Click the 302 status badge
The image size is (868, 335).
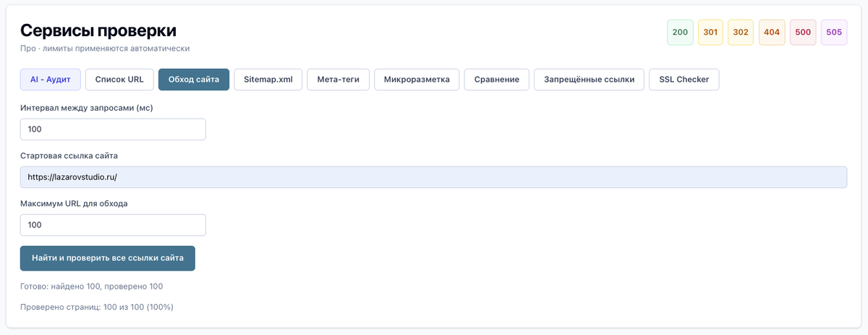(x=741, y=33)
